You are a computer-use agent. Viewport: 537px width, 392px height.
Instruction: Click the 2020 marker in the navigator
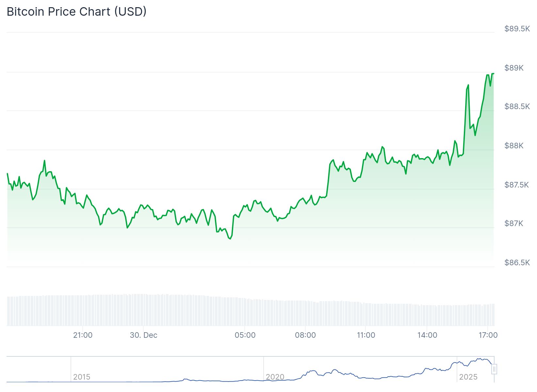275,377
